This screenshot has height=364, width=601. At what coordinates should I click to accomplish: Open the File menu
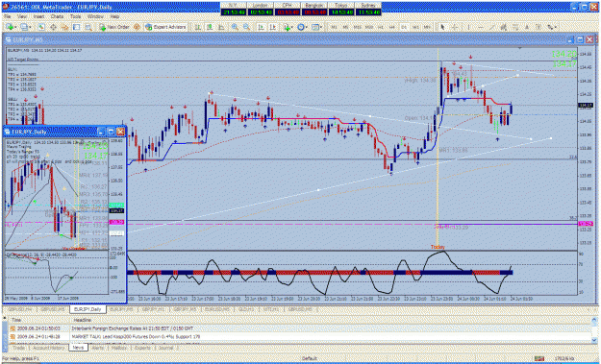8,17
